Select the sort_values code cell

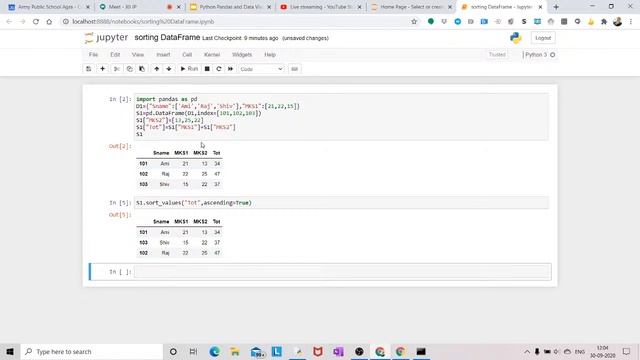pyautogui.click(x=341, y=203)
